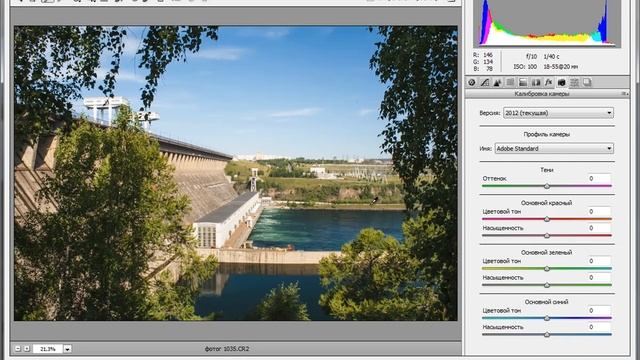Image resolution: width=640 pixels, height=360 pixels.
Task: Click the red Насыщенность value field
Action: point(599,228)
